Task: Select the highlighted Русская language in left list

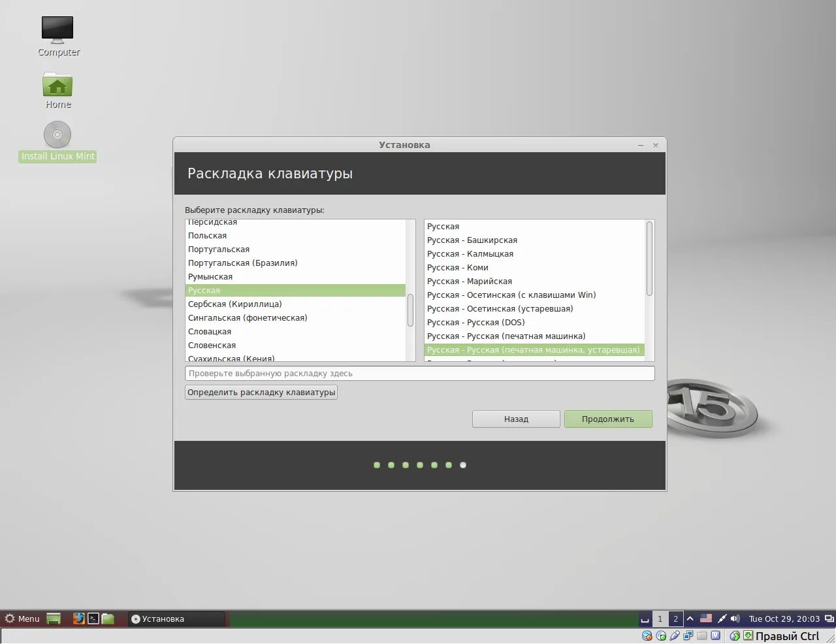Action: tap(295, 291)
